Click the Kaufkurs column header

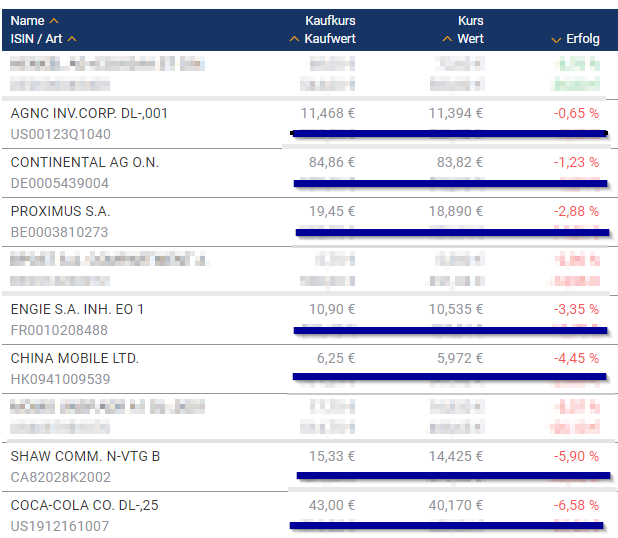pos(330,21)
